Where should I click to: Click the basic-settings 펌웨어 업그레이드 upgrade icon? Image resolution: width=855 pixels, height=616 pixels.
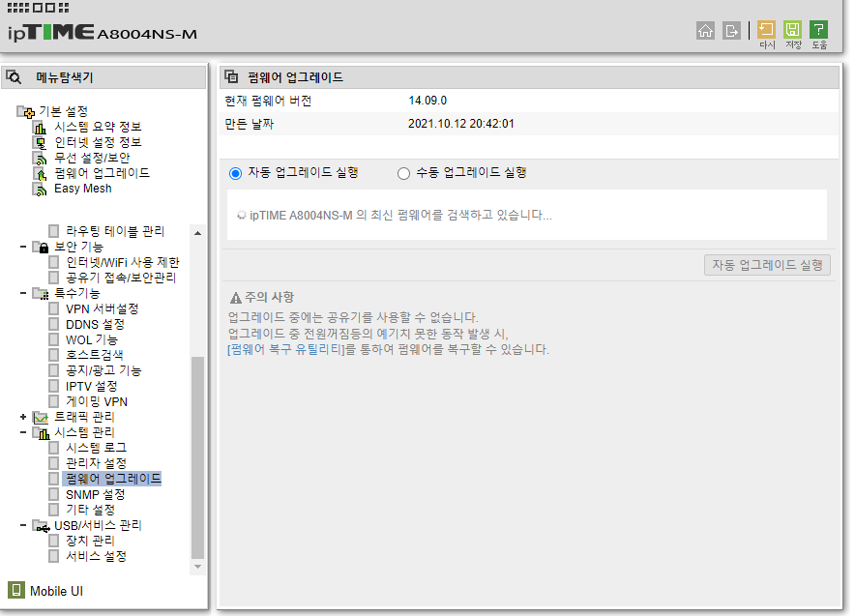tap(40, 174)
